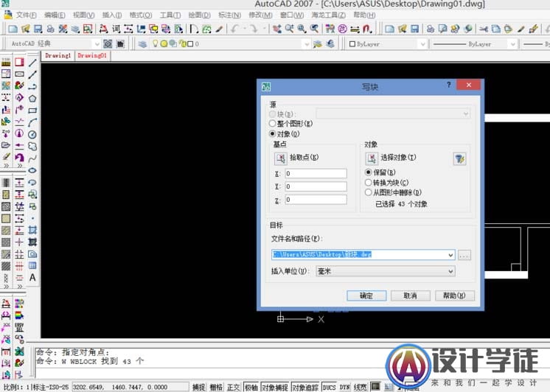Open the linetype ByLayer dropdown
Viewport: 550px width, 392px height.
pos(512,43)
